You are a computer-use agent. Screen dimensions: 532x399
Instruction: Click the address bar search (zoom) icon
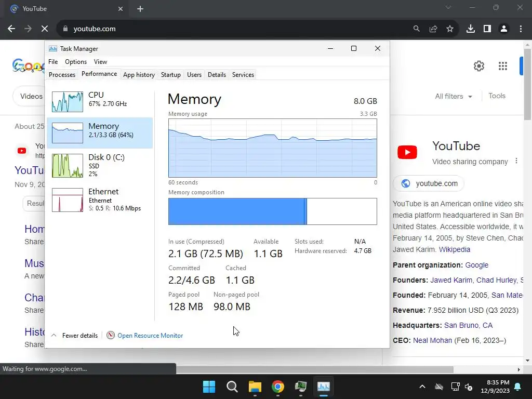tap(416, 29)
